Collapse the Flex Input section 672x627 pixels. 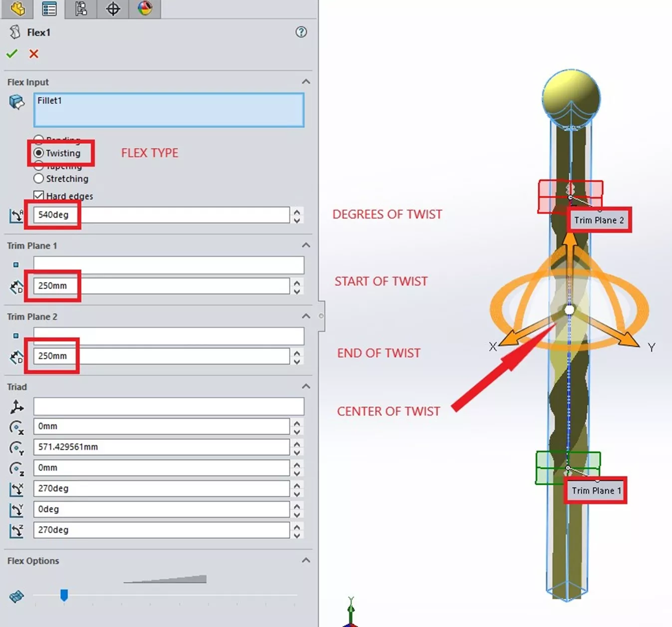(306, 81)
